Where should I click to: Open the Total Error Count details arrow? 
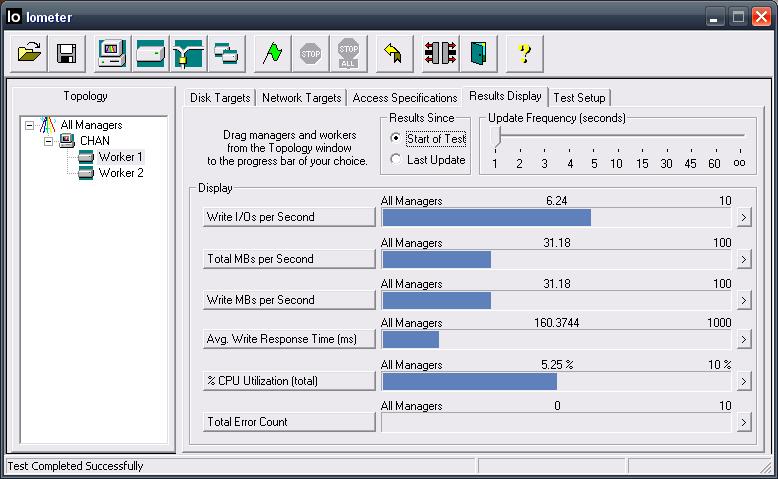point(743,422)
